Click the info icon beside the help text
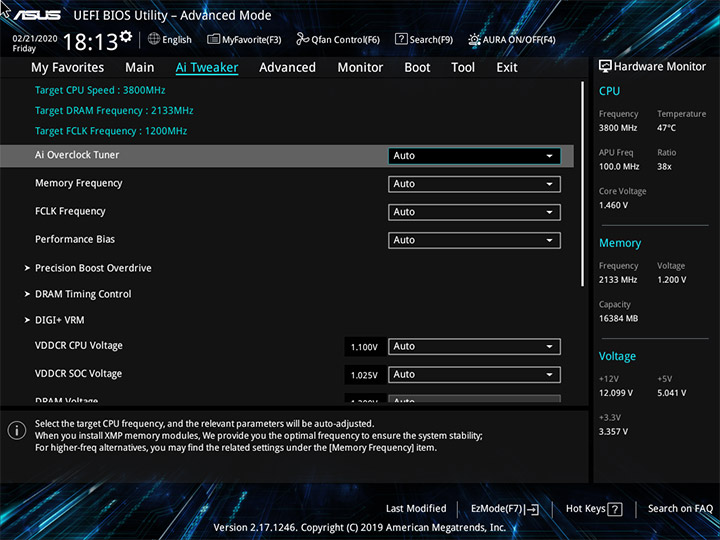 17,431
